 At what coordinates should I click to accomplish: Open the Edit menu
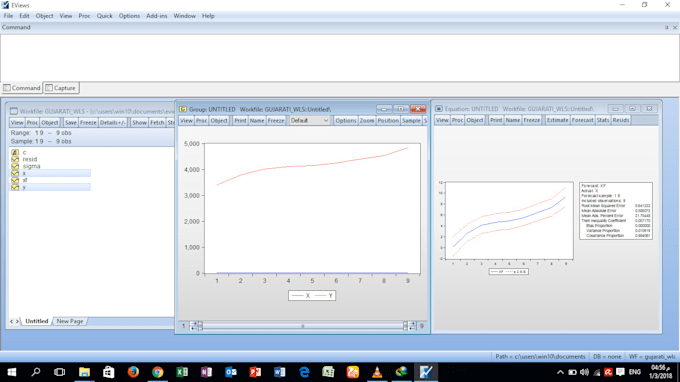point(24,16)
